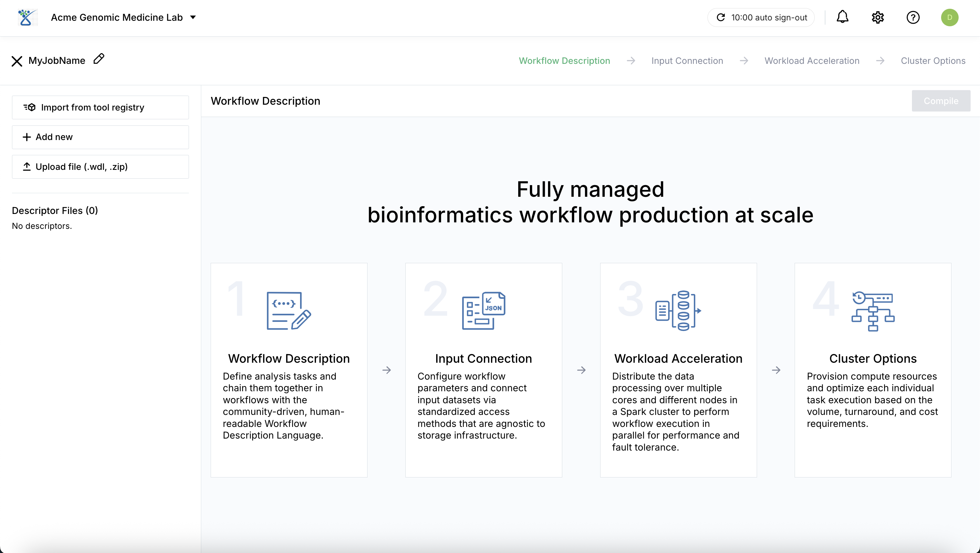Click the Workload Acceleration database icon
The height and width of the screenshot is (553, 980).
678,311
